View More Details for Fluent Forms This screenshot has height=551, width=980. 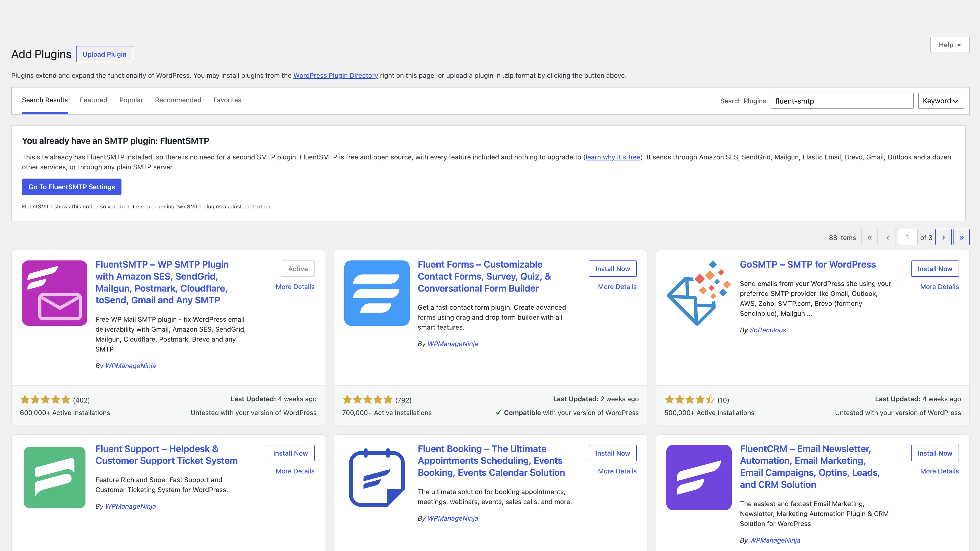click(617, 287)
